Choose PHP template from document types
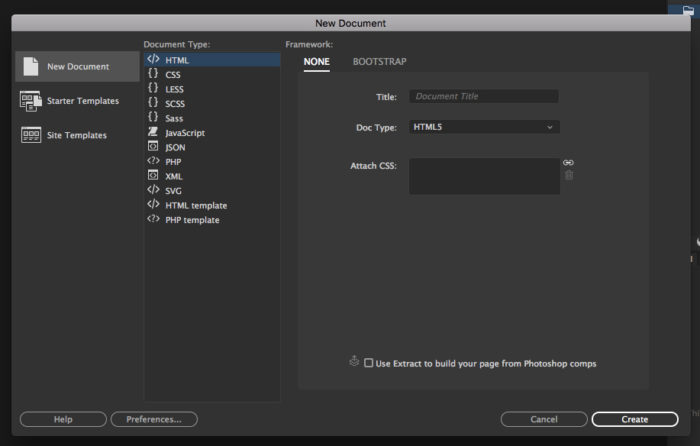 click(192, 220)
